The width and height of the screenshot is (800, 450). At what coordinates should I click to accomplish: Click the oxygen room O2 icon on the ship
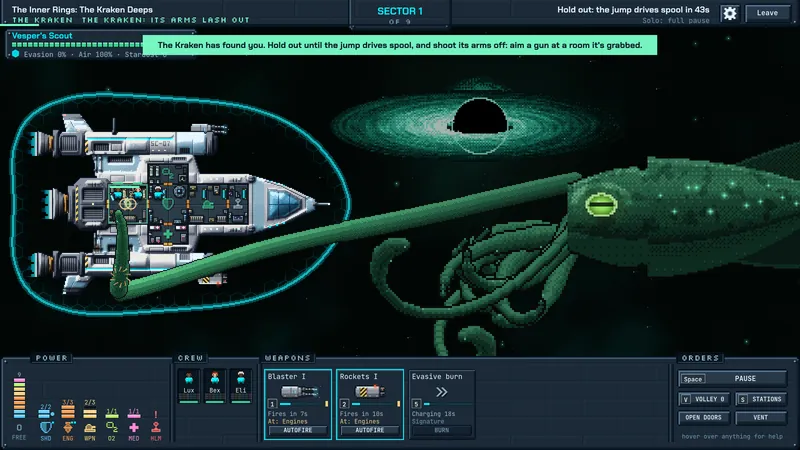click(168, 175)
